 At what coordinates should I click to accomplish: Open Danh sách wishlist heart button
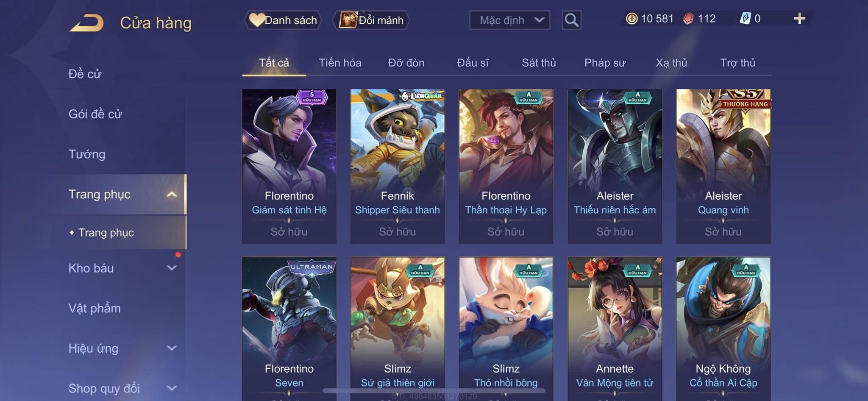click(x=283, y=20)
